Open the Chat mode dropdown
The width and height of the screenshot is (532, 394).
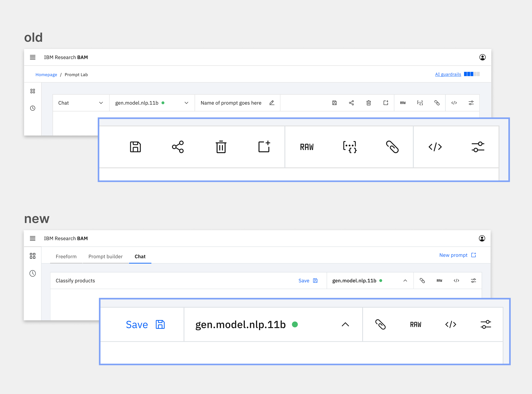coord(81,103)
